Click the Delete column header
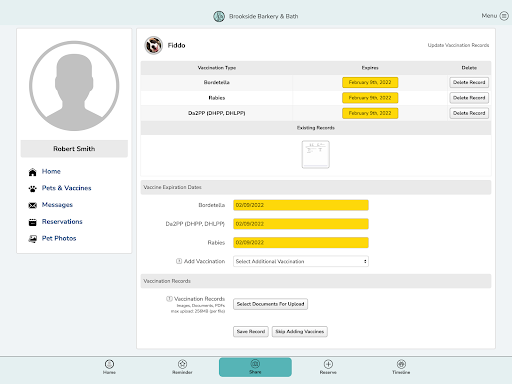Viewport: 512px width, 384px height. (469, 68)
